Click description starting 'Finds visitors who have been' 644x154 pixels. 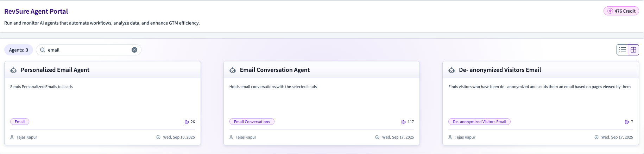pos(539,87)
